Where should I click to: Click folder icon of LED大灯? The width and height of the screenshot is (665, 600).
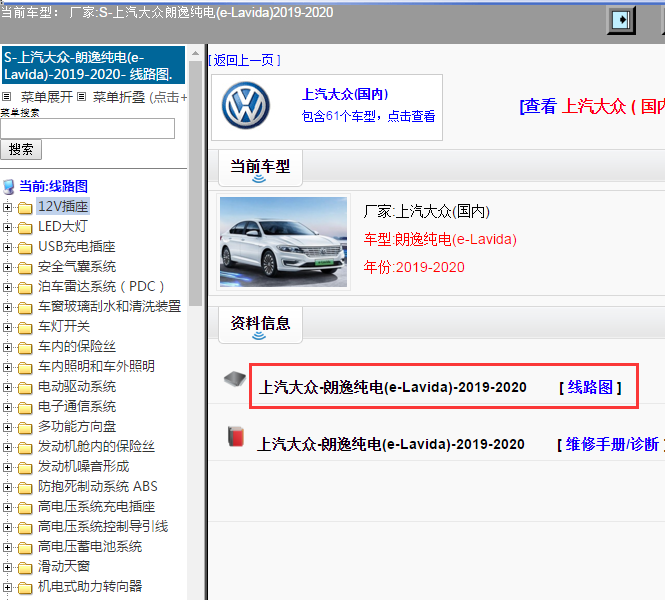(25, 228)
